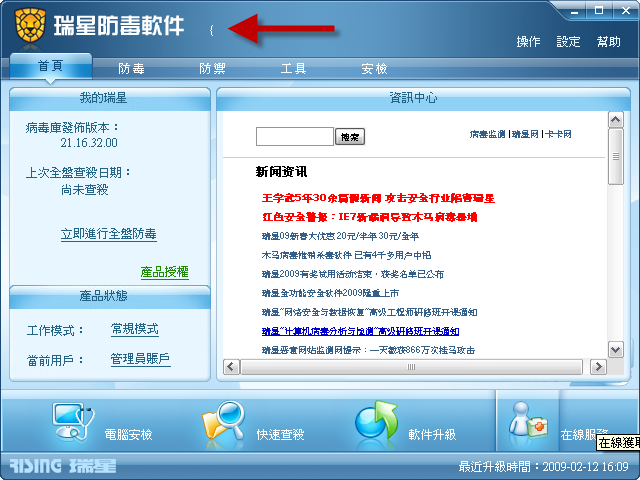Open news item 瑞星全功能安全软件2009隆重上市
Screen dimensions: 640x480
[x=330, y=293]
